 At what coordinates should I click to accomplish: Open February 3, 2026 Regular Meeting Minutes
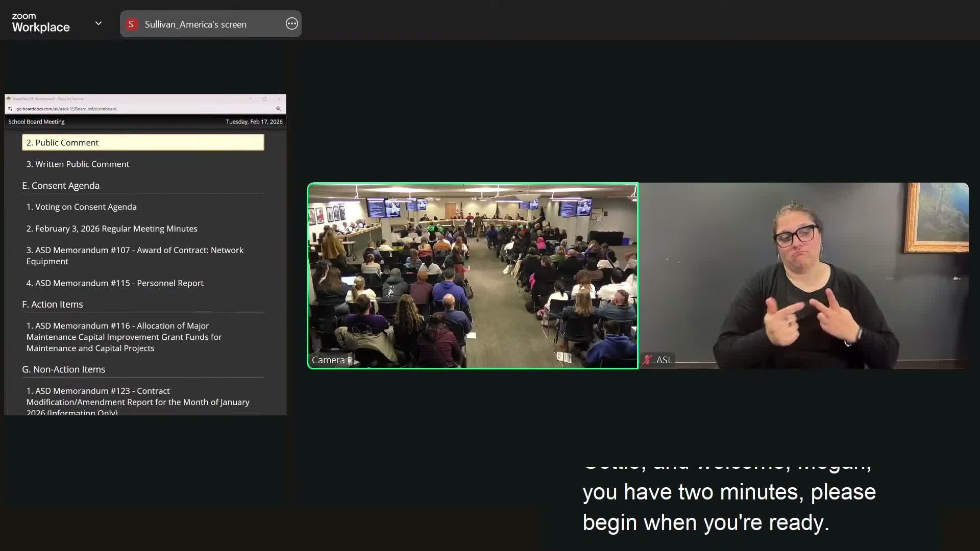(x=112, y=229)
